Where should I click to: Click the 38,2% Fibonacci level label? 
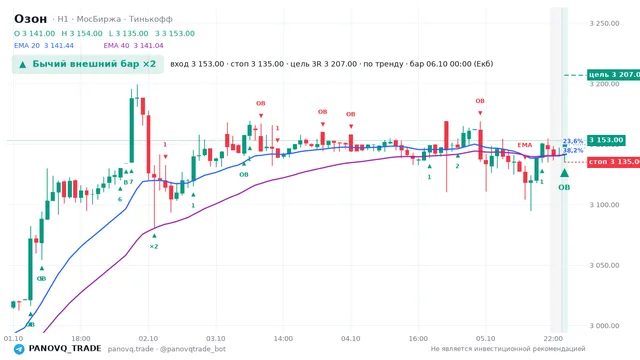(573, 150)
